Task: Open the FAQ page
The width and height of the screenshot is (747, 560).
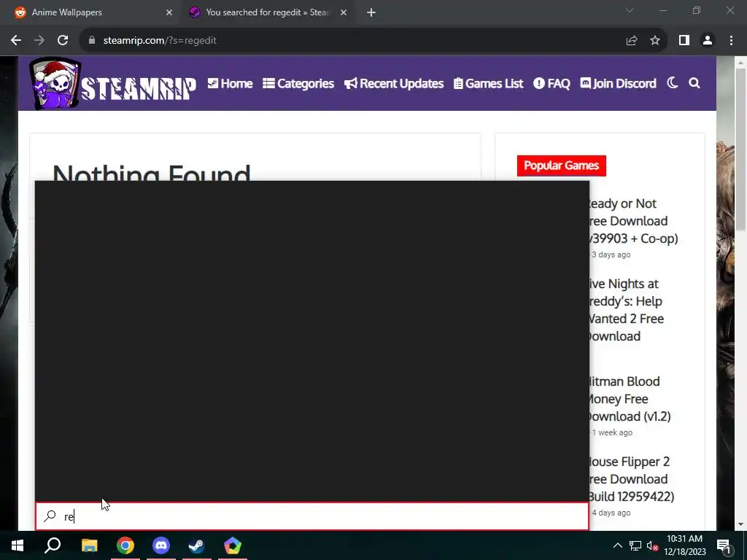Action: click(x=551, y=84)
